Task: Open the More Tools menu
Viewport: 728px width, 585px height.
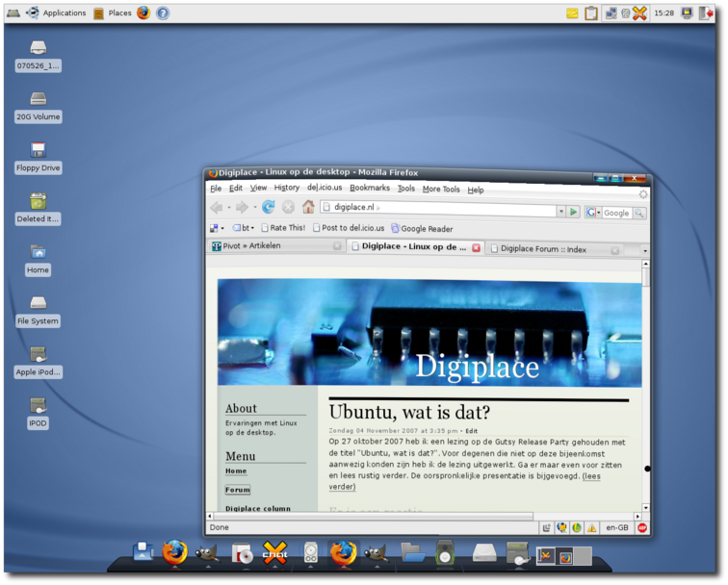Action: point(441,189)
